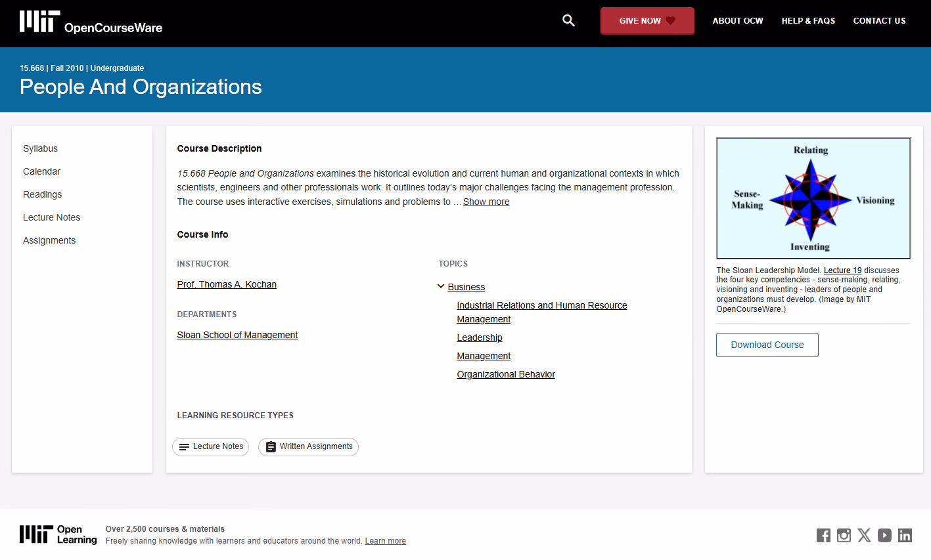Open the site search magnifier icon
This screenshot has height=560, width=931.
568,21
